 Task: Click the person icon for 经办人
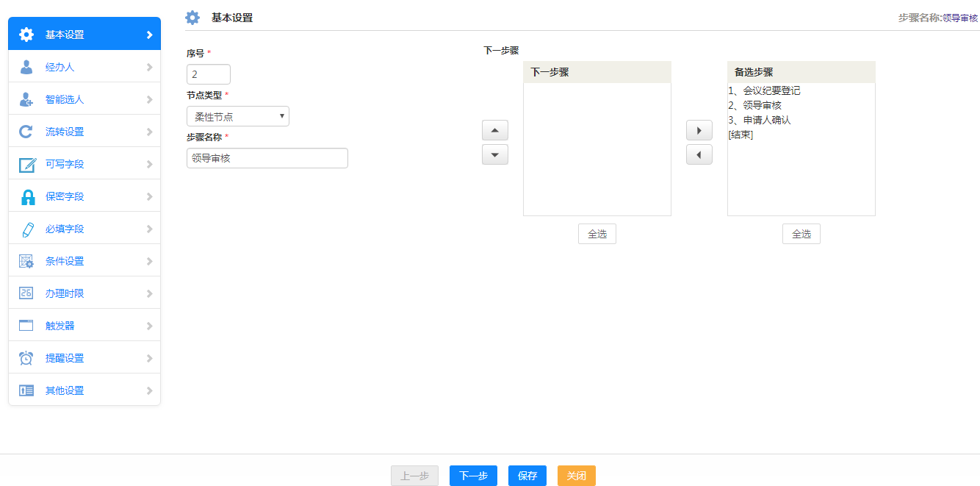tap(26, 68)
